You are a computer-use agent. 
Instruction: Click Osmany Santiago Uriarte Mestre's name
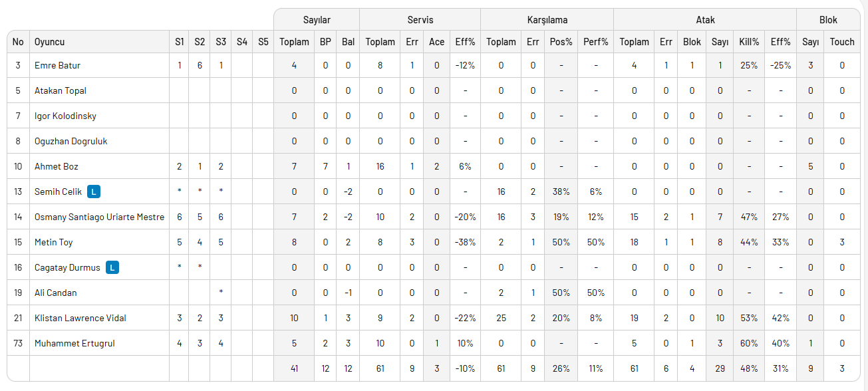pos(99,217)
